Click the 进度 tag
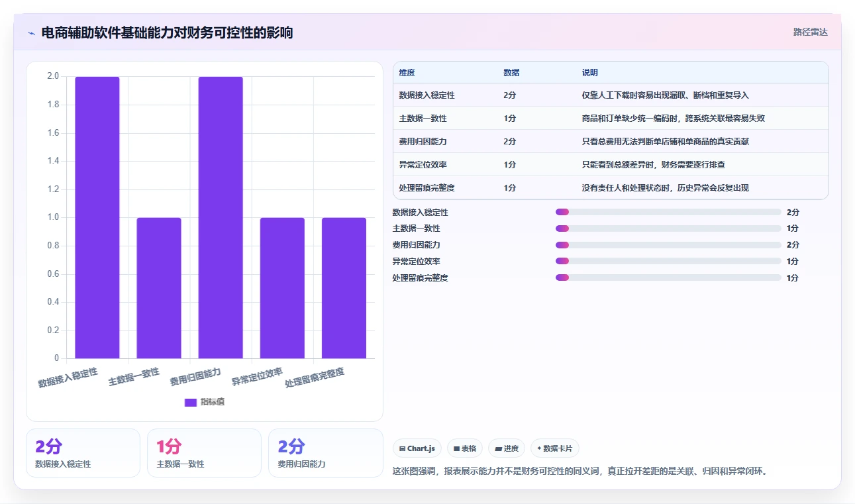 507,448
